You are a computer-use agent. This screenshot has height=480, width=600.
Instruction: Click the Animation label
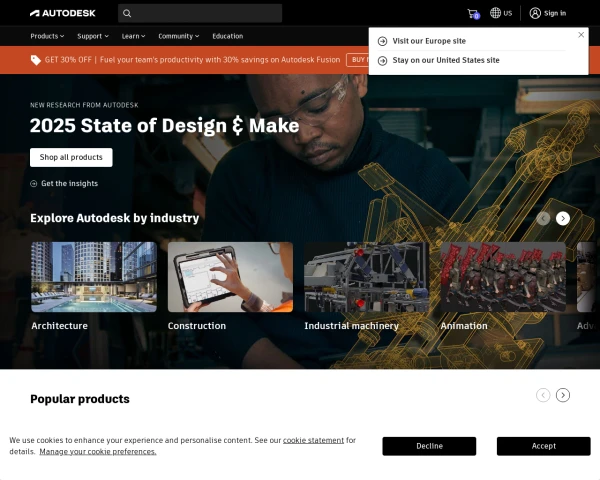pos(464,326)
